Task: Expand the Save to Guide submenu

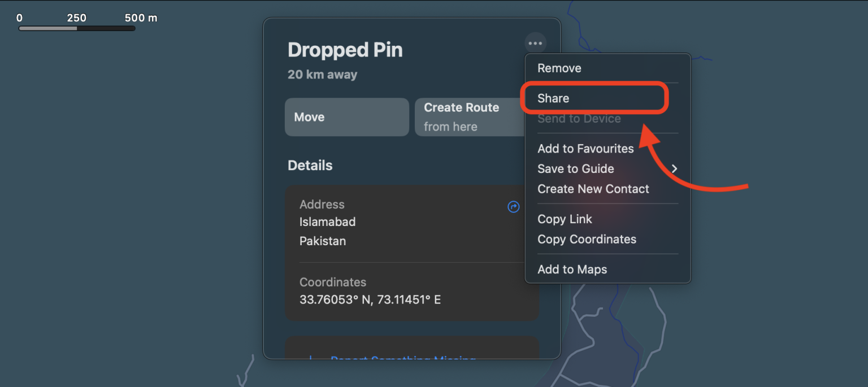Action: (x=575, y=168)
